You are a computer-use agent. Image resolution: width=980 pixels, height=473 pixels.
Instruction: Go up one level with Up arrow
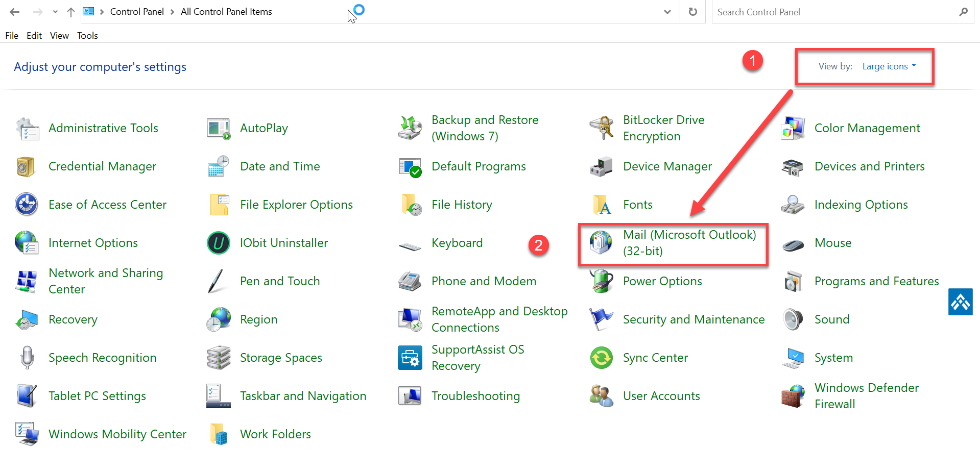71,12
